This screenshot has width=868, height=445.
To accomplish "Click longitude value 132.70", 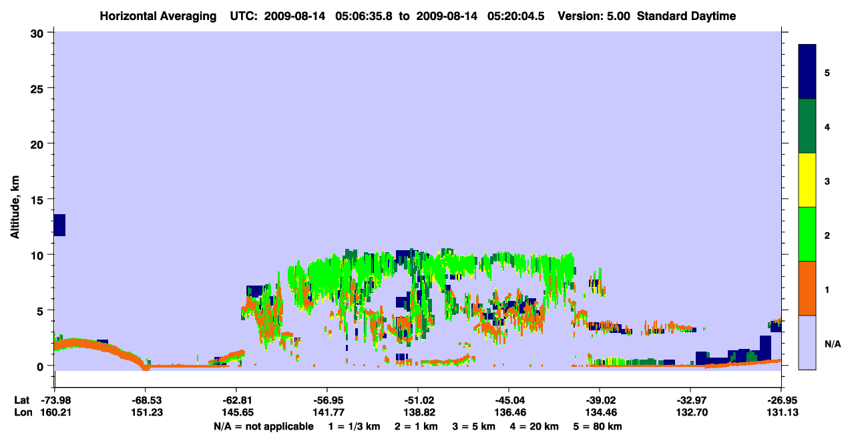I will (x=690, y=413).
